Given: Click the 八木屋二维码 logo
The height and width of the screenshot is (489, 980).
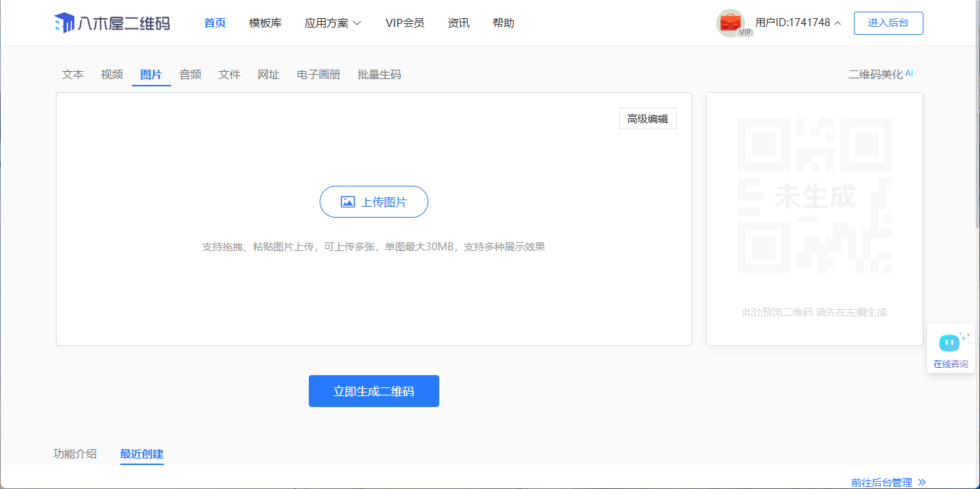Looking at the screenshot, I should click(112, 23).
